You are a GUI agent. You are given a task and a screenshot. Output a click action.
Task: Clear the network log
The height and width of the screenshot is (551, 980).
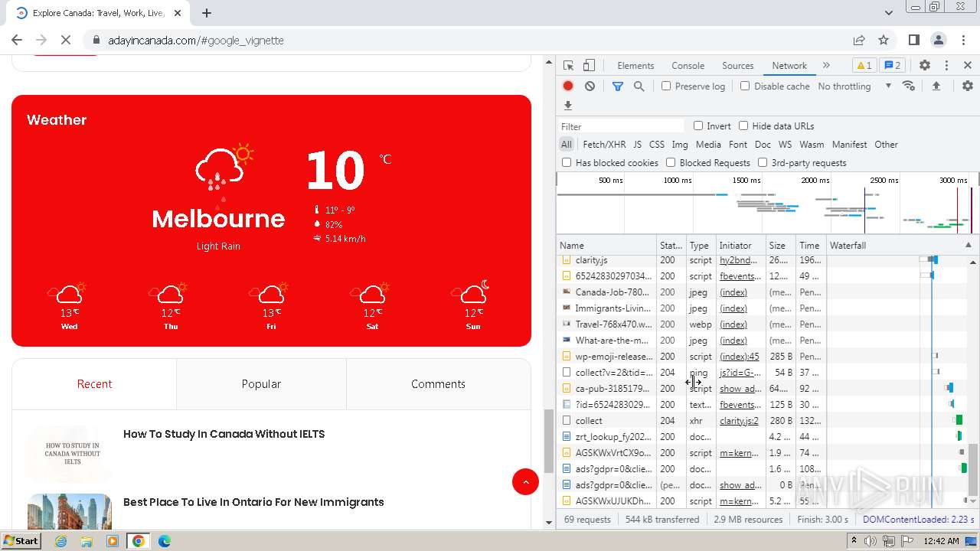coord(590,86)
